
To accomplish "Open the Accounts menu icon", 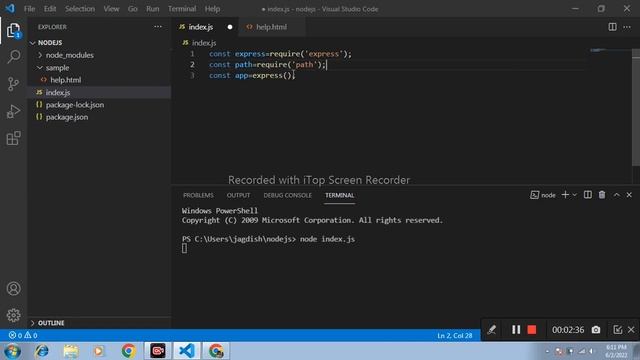I will 13,289.
